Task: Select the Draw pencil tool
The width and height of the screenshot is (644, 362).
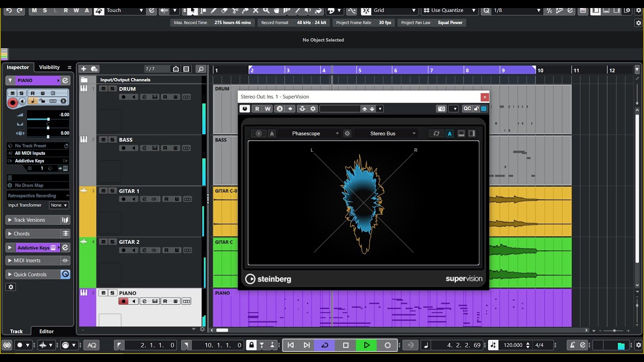Action: click(x=214, y=10)
